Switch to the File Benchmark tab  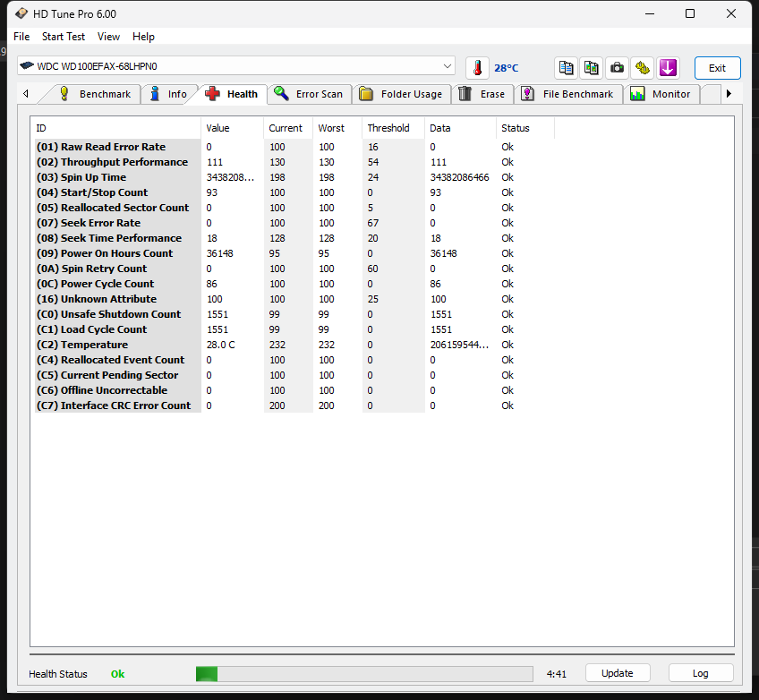(x=568, y=94)
